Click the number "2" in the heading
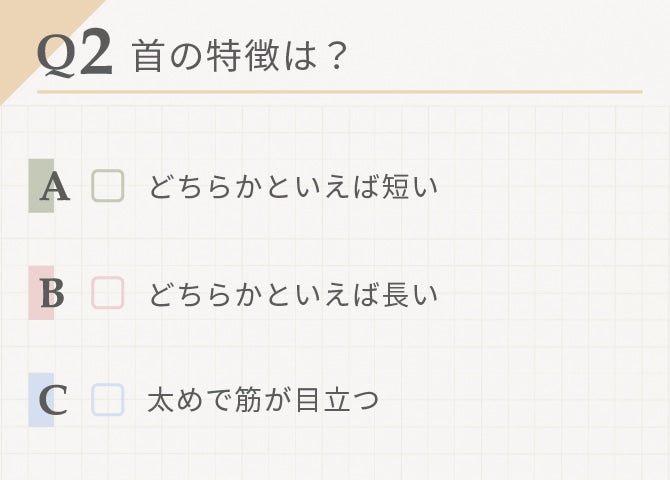 point(95,54)
